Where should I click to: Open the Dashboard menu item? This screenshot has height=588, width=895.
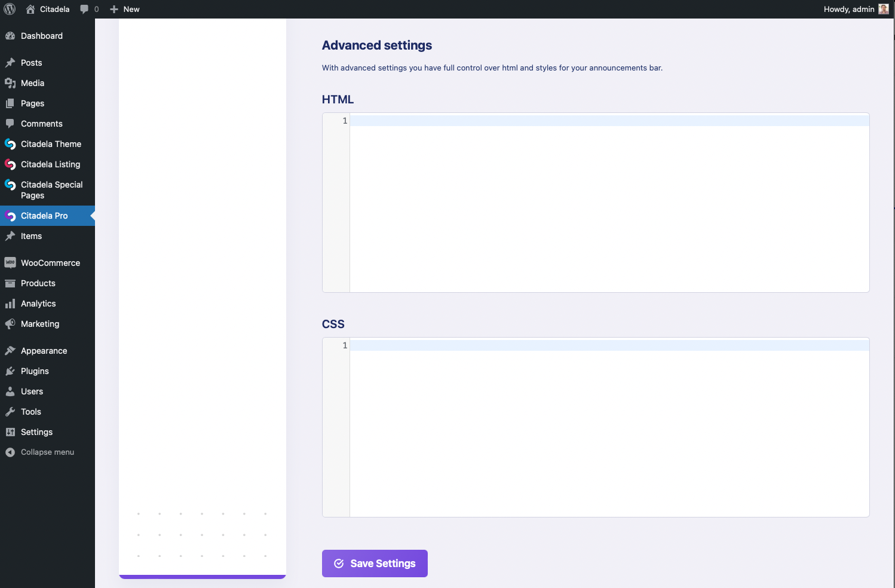click(47, 36)
